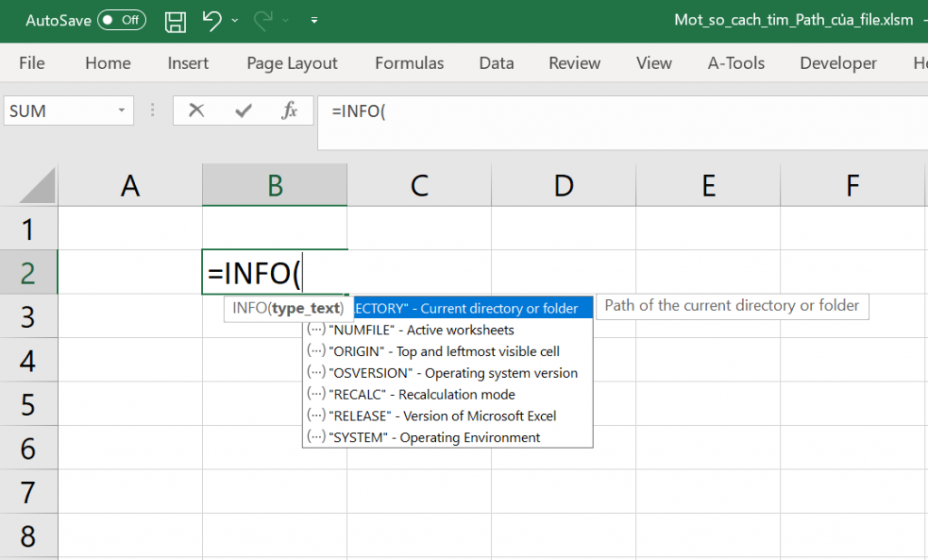Click the icon beside the "NUMFILE" suggestion
Screen dimensions: 928x560
[x=316, y=330]
